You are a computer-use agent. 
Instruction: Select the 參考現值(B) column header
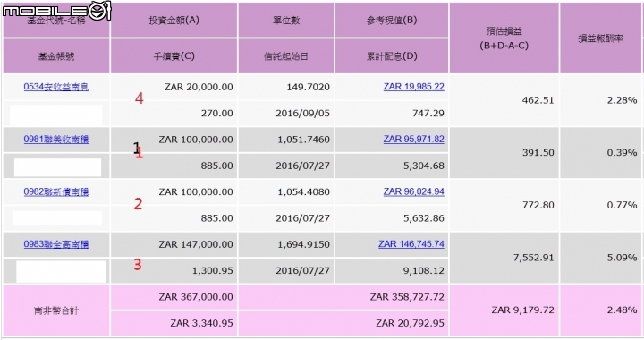tap(392, 20)
